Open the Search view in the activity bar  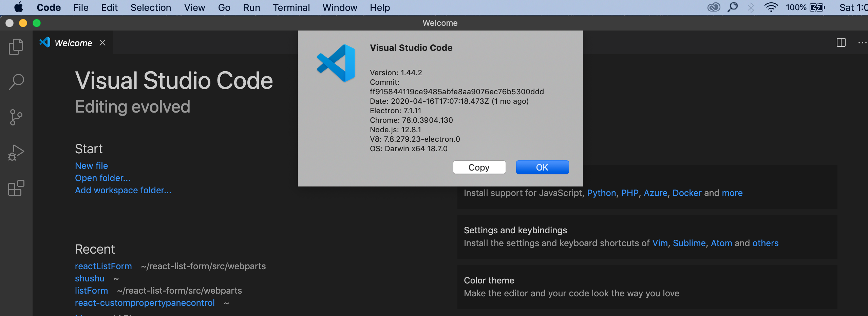pos(16,81)
